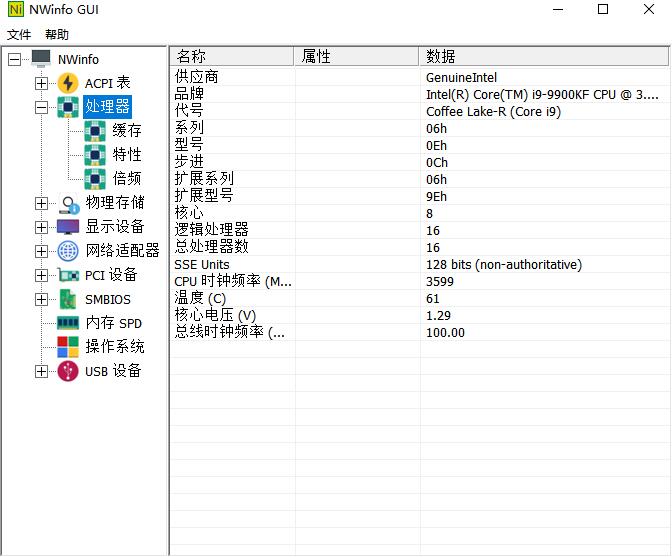Click the 数据 column header

543,56
